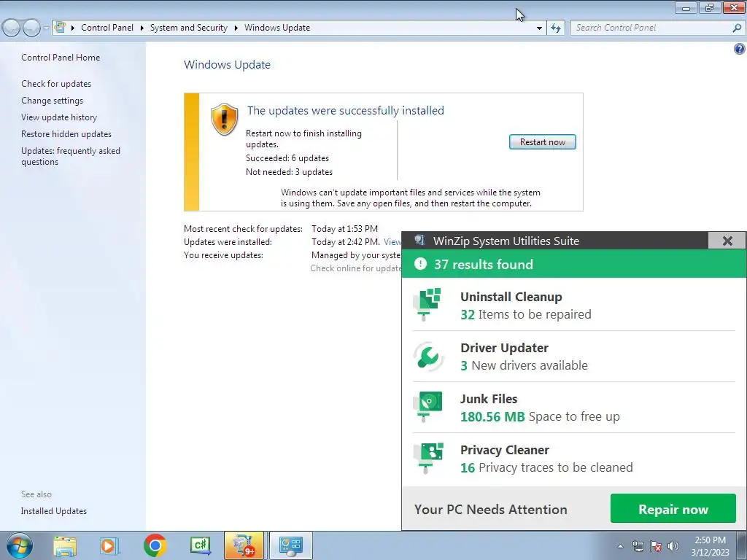
Task: Click the Junk Files disk icon
Action: pos(428,407)
